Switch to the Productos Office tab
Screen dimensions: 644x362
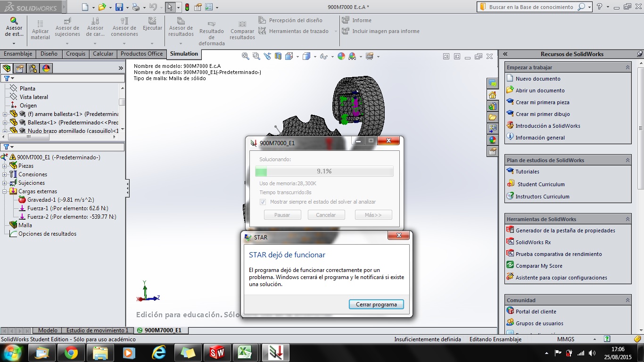141,54
